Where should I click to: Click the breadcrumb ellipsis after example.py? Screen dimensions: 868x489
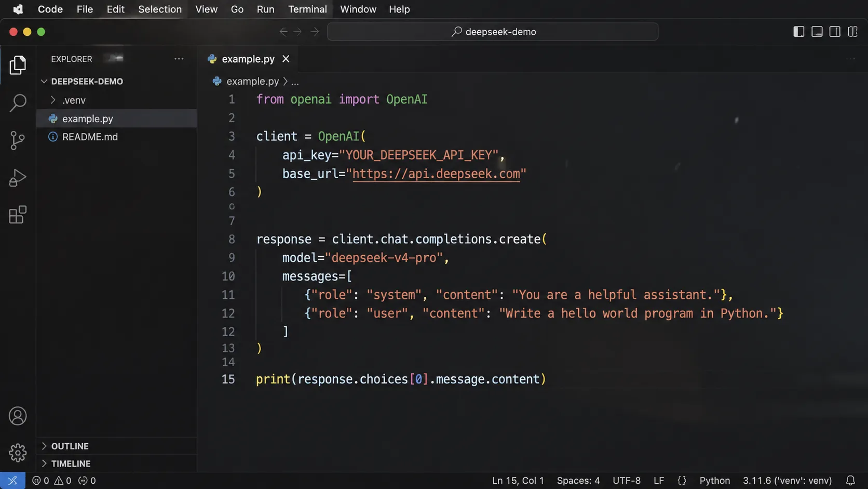(295, 82)
